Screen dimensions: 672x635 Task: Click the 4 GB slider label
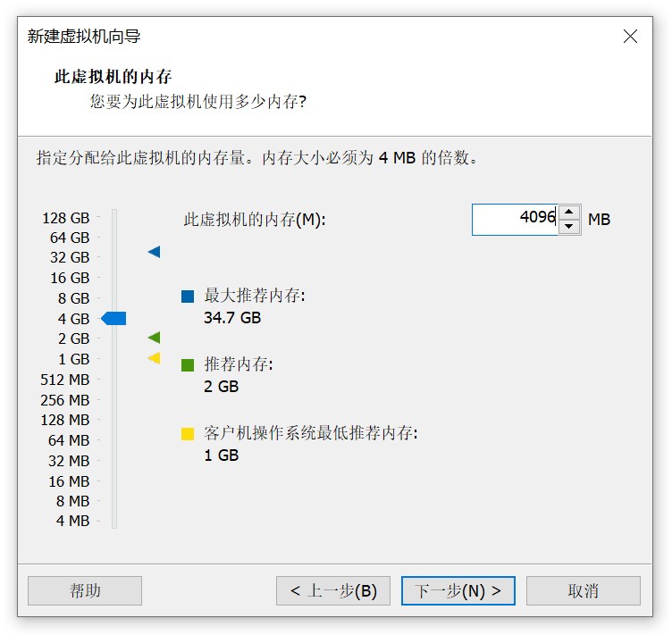[x=73, y=319]
